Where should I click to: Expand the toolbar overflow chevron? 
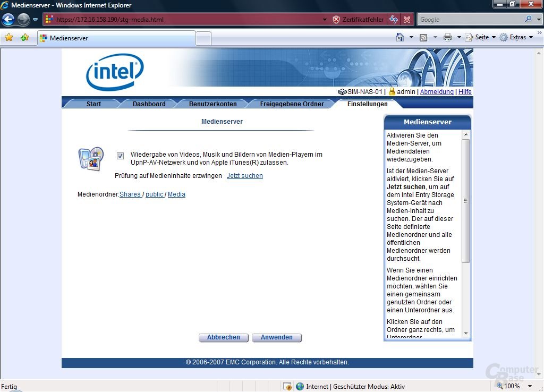(x=540, y=32)
